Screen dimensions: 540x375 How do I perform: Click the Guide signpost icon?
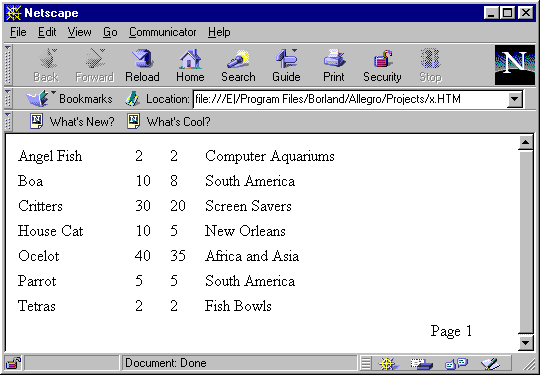pos(286,65)
